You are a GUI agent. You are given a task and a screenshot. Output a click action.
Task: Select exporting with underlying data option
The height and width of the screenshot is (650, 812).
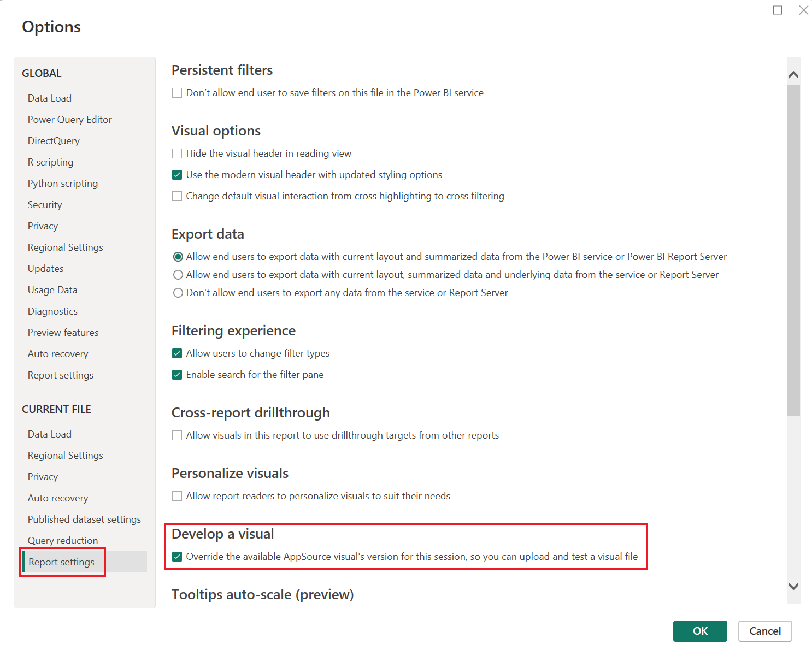point(178,274)
